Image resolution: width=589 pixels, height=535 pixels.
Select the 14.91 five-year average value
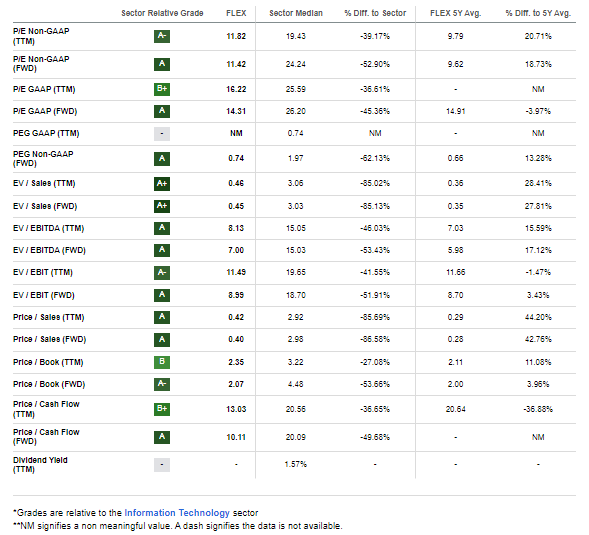tap(456, 112)
